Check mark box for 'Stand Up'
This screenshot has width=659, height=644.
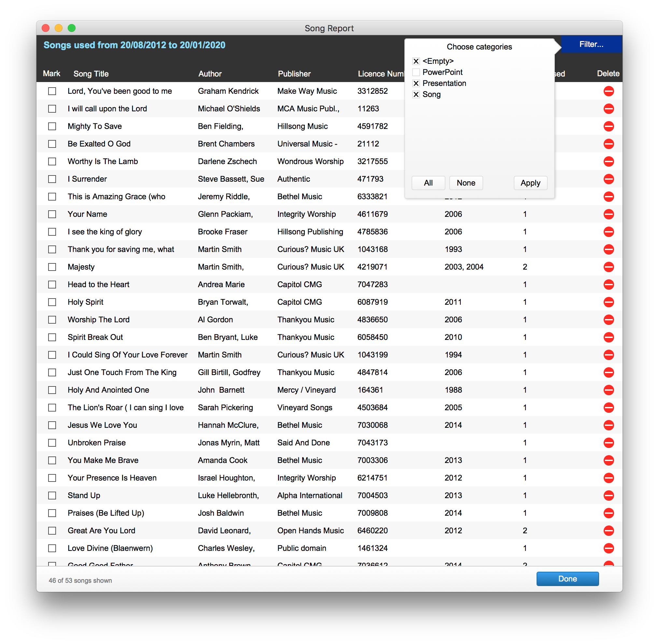[52, 496]
